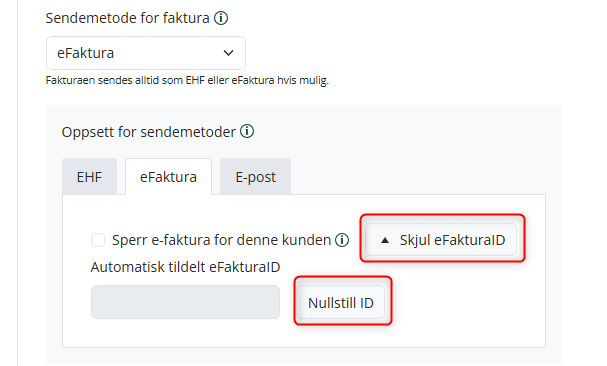Click the Skjul eFakturaID button text
Image resolution: width=607 pixels, height=366 pixels.
452,240
